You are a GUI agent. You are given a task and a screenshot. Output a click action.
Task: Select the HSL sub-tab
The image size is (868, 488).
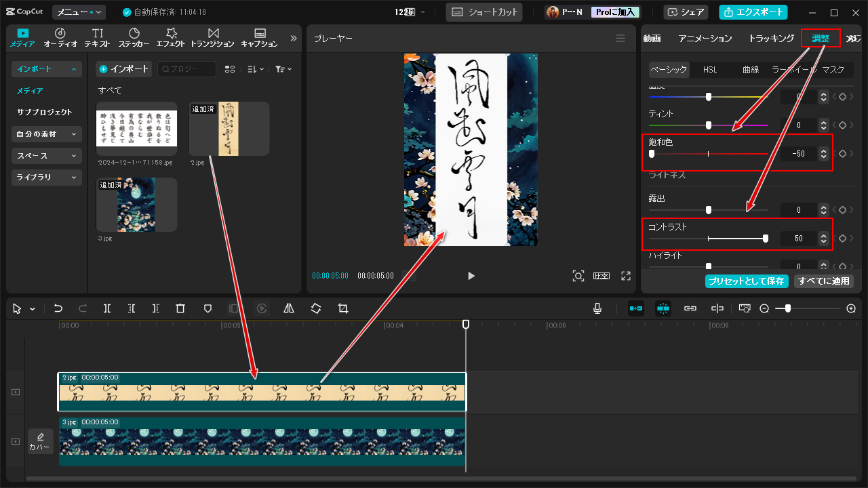pos(710,69)
